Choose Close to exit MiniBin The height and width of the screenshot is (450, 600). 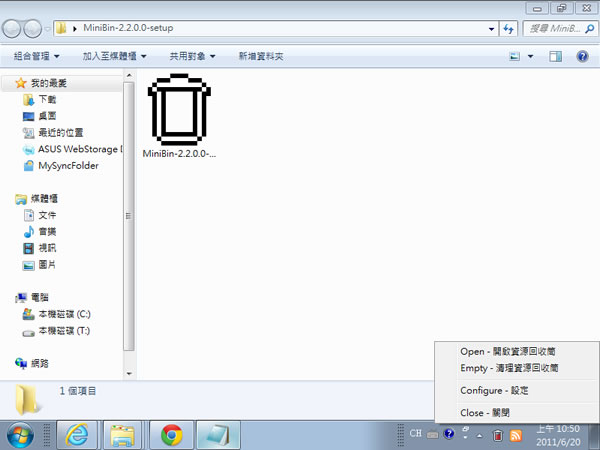click(485, 412)
